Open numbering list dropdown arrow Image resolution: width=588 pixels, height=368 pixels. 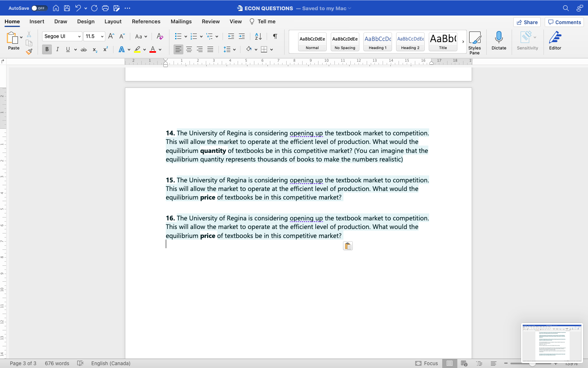coord(201,36)
